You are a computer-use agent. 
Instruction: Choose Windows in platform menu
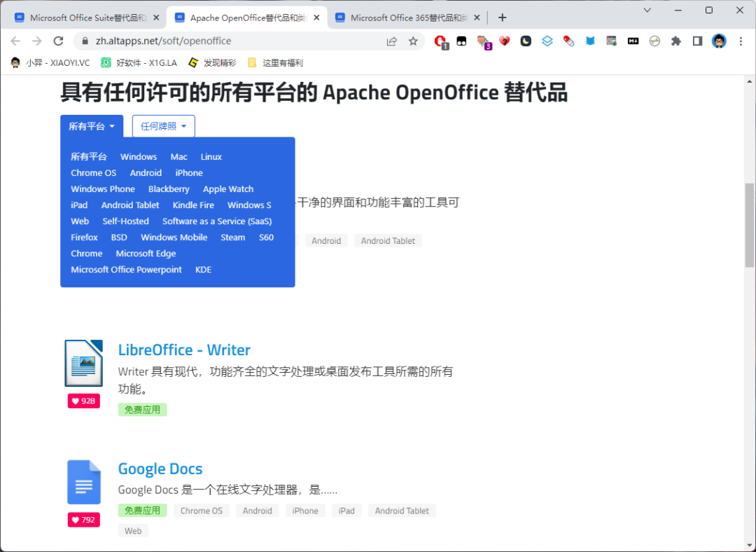(139, 157)
